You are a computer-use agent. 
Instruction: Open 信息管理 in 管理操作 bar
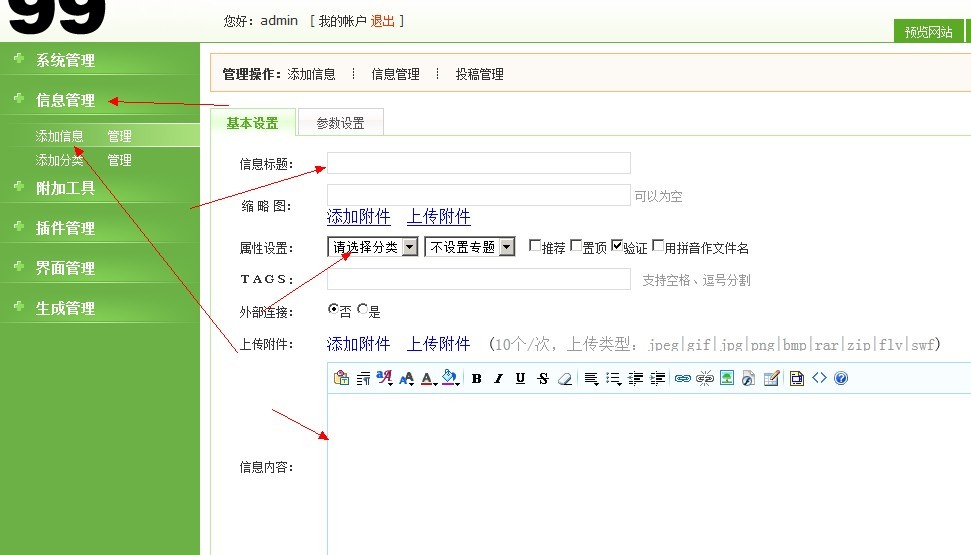click(396, 74)
